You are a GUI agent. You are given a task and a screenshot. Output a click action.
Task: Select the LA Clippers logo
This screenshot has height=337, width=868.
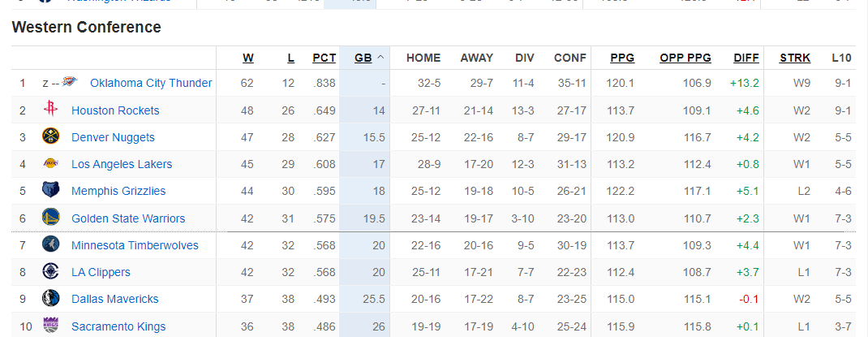(x=50, y=271)
